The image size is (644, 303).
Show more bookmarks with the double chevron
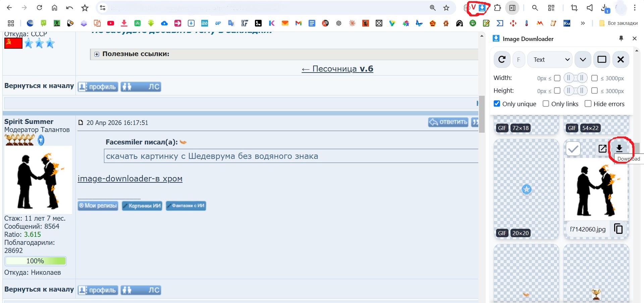[x=583, y=23]
